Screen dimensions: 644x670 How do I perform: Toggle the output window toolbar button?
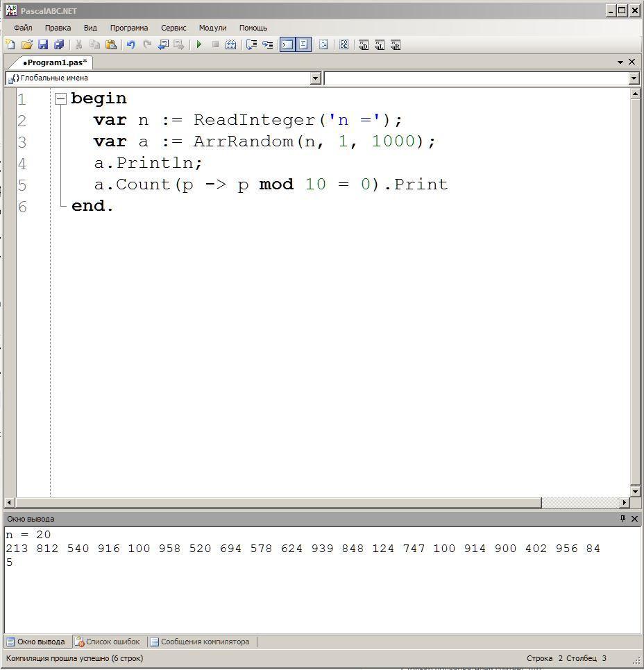(x=287, y=44)
